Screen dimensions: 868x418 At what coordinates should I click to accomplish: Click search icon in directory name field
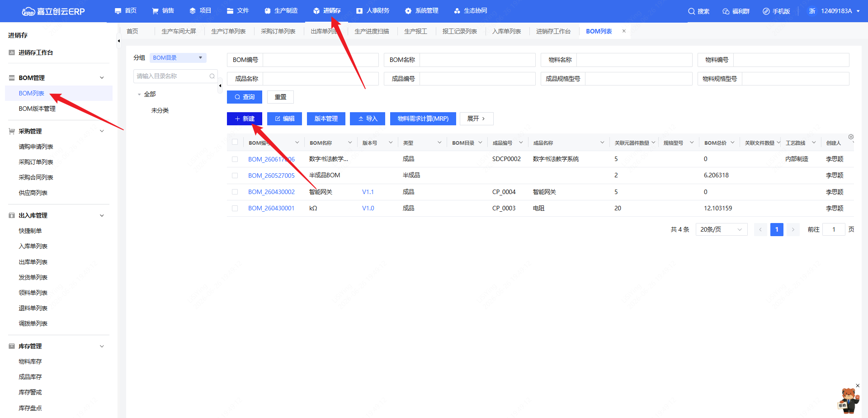212,76
